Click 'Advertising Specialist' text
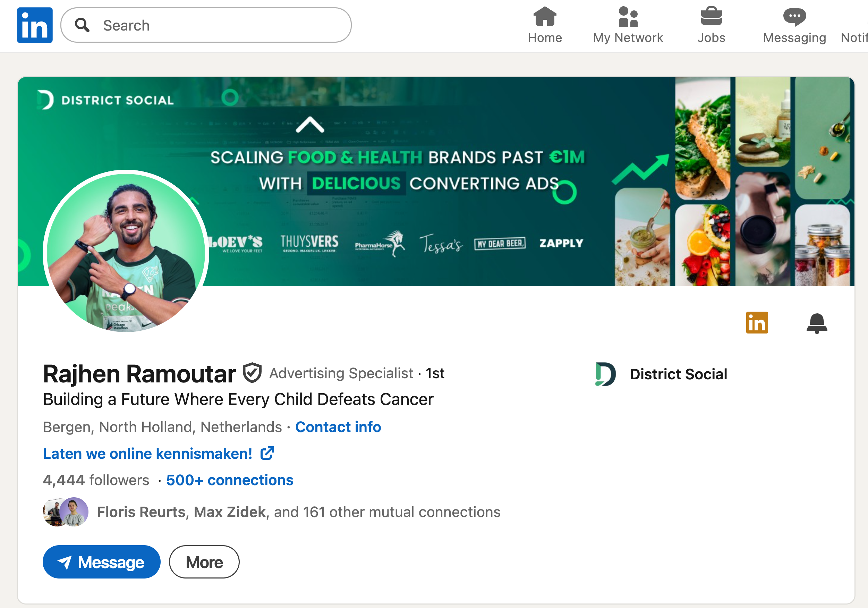868x608 pixels. (341, 373)
